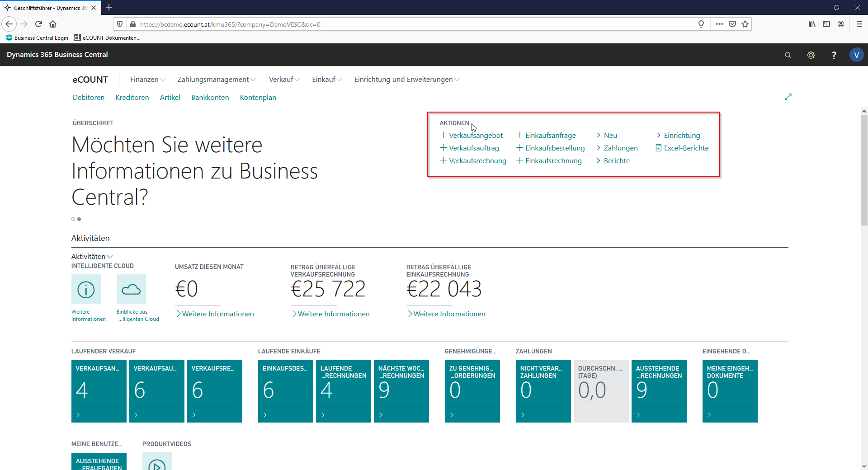Expand the Zahlungsmanagement menu
This screenshot has width=868, height=470.
pos(217,80)
